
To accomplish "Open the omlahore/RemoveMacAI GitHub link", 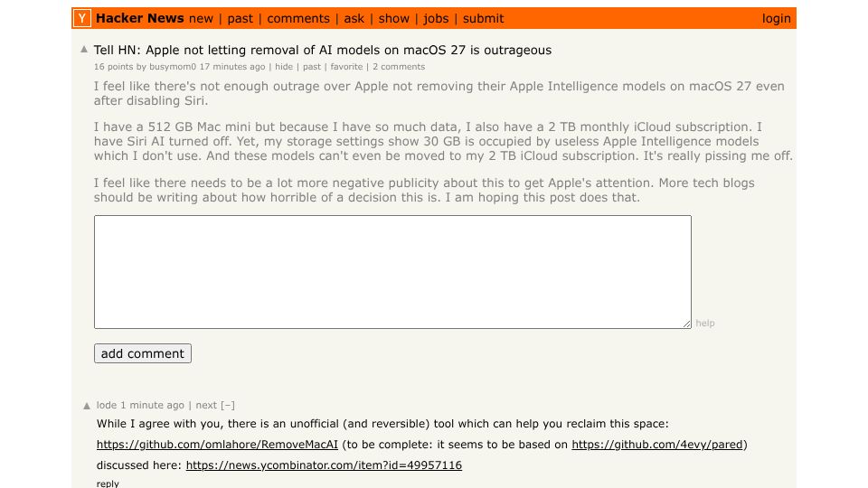I will (x=217, y=445).
